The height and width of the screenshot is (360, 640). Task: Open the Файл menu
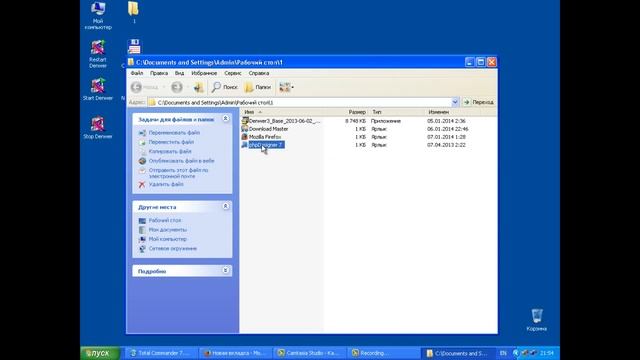[x=137, y=73]
